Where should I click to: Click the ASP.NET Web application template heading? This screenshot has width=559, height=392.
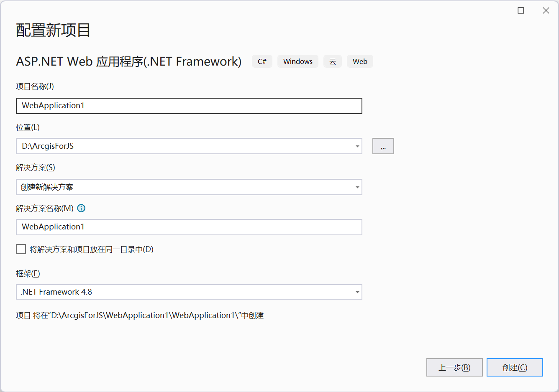pyautogui.click(x=129, y=61)
